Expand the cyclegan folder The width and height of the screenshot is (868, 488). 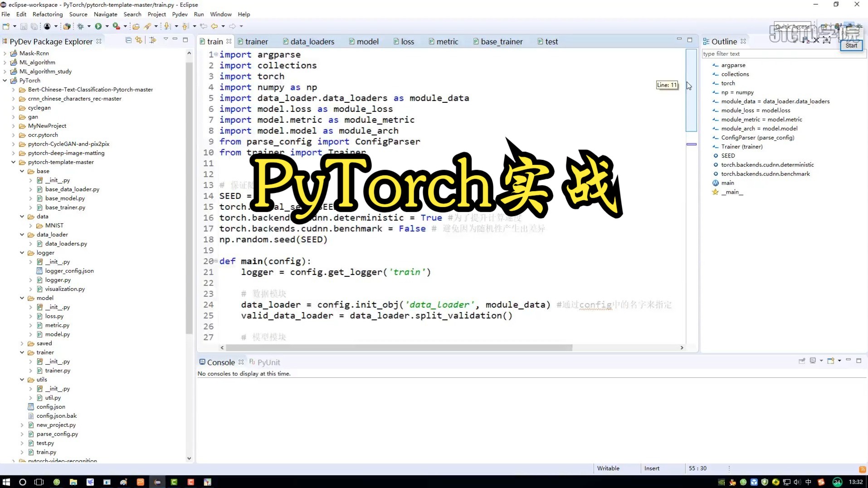pos(14,108)
